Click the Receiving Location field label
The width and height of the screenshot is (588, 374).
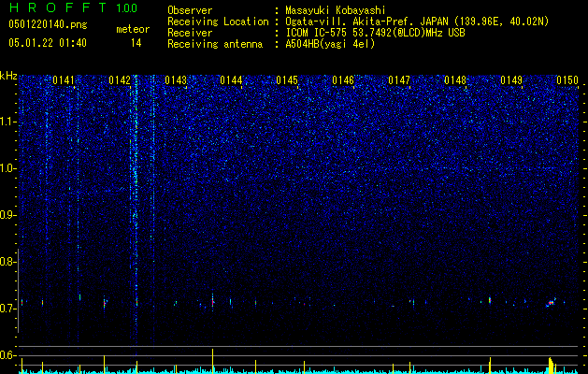click(x=218, y=22)
